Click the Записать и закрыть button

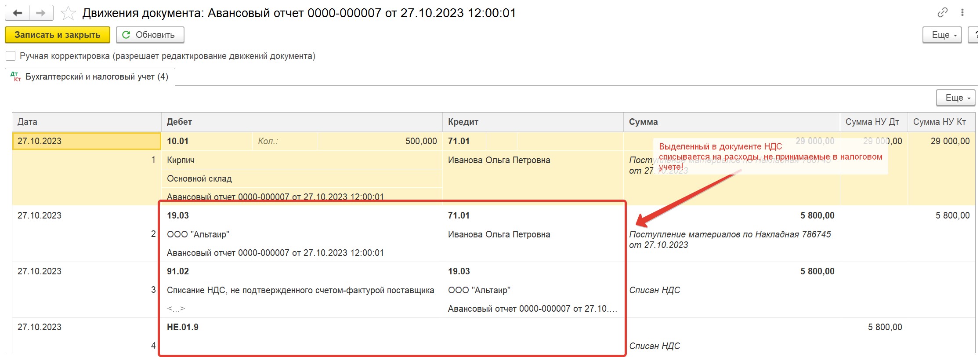[x=58, y=35]
